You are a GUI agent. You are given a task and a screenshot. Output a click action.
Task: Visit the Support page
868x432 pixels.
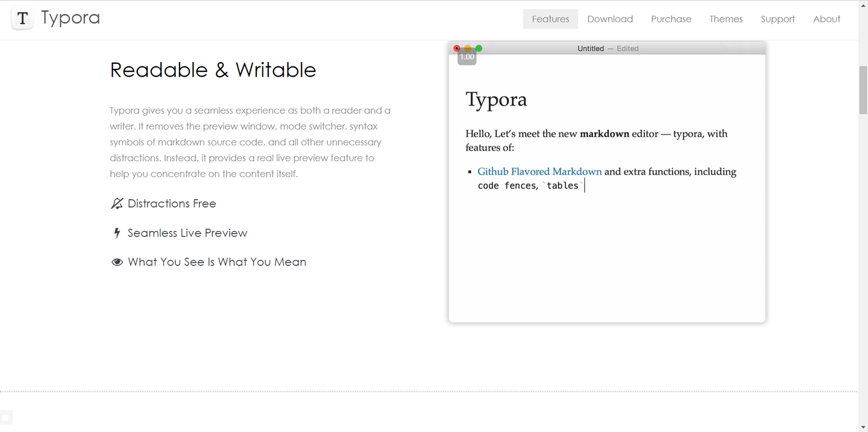[778, 19]
